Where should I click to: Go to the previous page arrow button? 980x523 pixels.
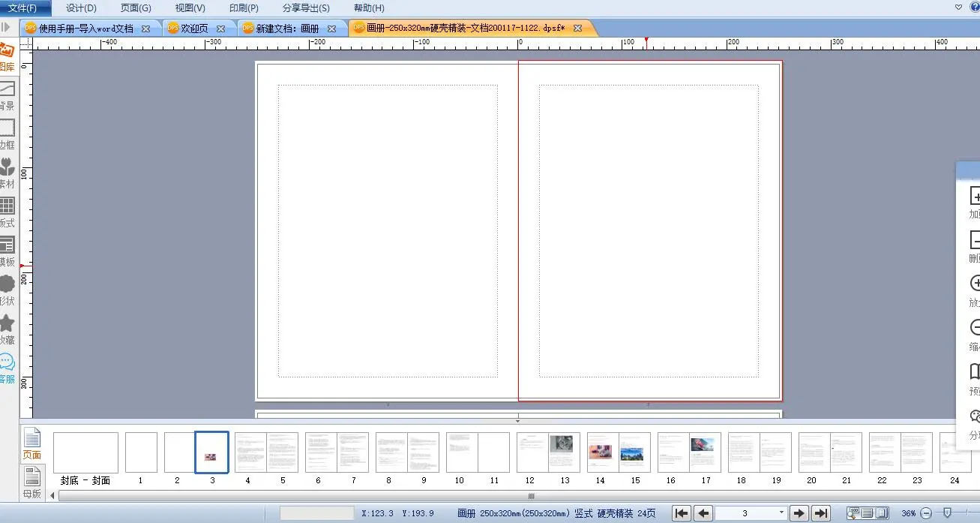(703, 513)
